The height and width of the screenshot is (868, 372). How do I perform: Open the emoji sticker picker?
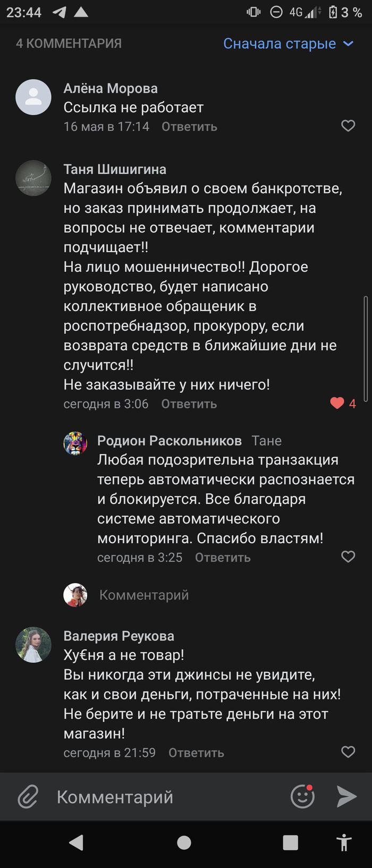[x=302, y=796]
